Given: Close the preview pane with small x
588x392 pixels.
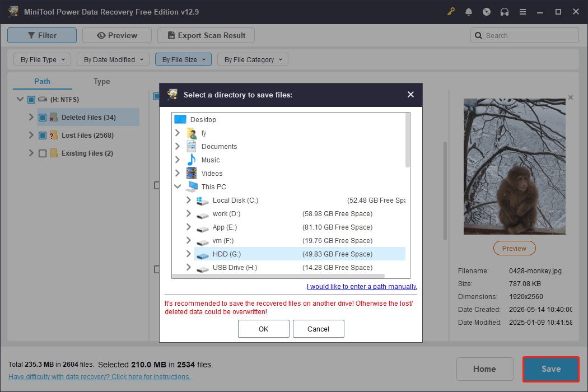Looking at the screenshot, I should pyautogui.click(x=571, y=97).
